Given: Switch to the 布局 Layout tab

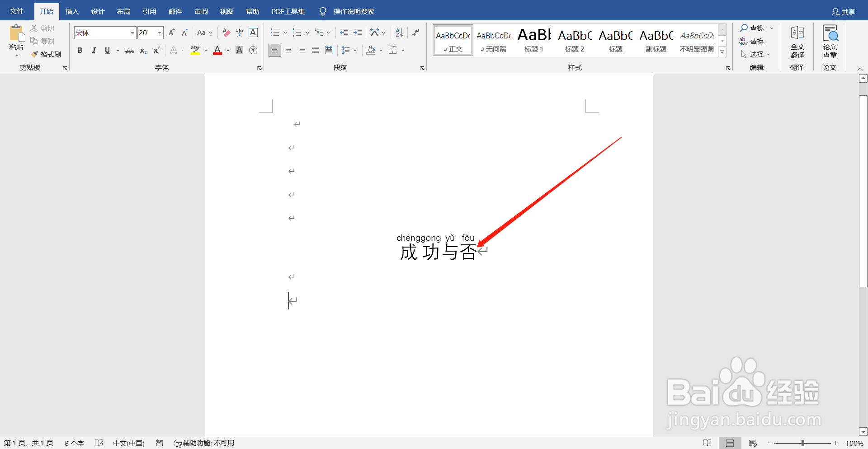Looking at the screenshot, I should (123, 11).
